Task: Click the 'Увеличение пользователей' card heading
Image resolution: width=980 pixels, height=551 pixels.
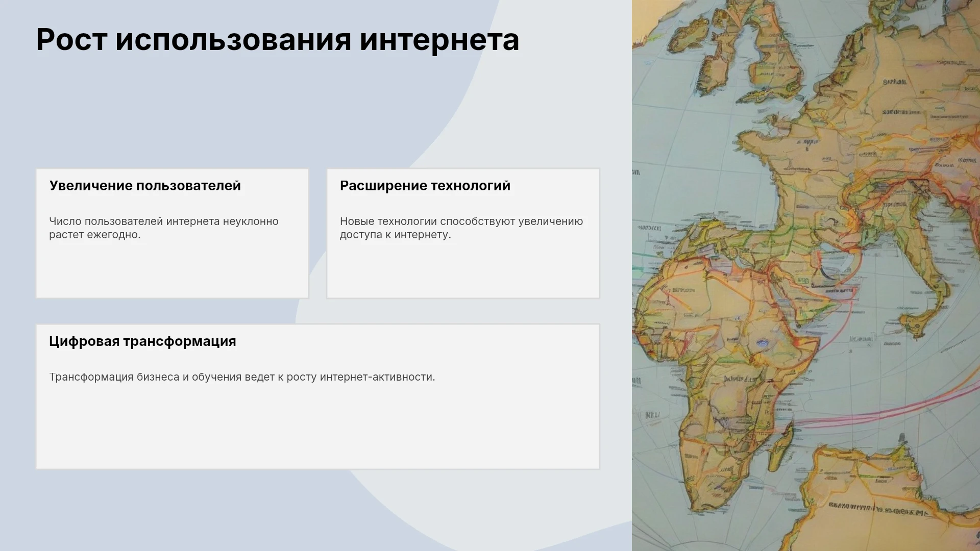Action: [145, 186]
